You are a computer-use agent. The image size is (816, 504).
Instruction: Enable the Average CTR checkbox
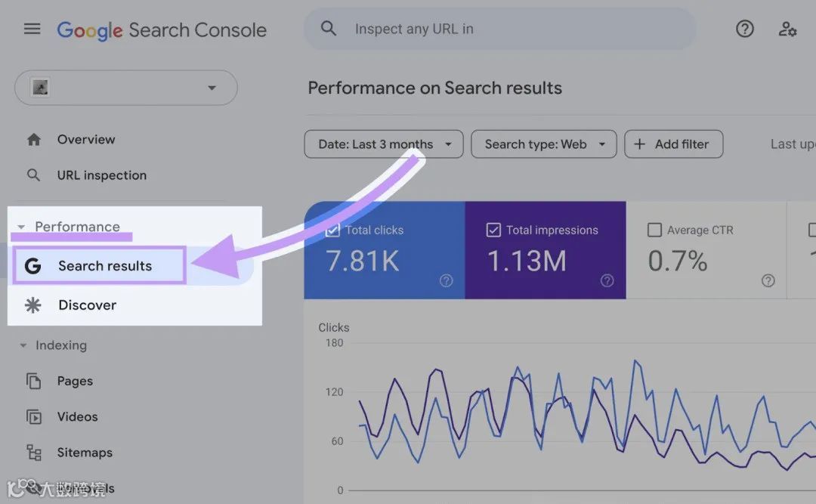[x=655, y=230]
